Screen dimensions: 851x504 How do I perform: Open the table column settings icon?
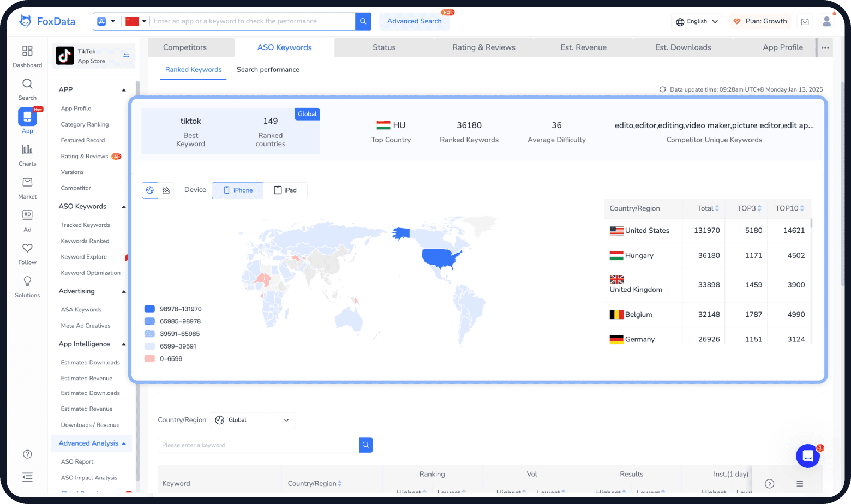click(800, 484)
